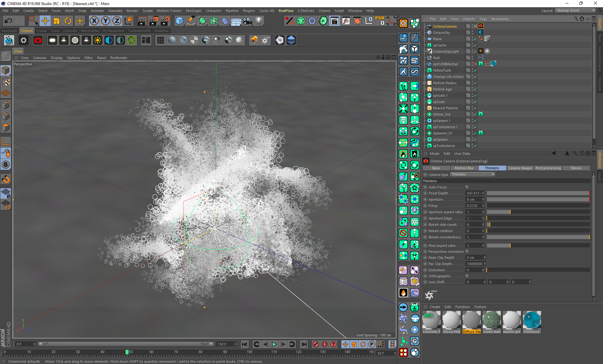Open Object manager Tags menu
The height and width of the screenshot is (364, 603).
pyautogui.click(x=483, y=19)
